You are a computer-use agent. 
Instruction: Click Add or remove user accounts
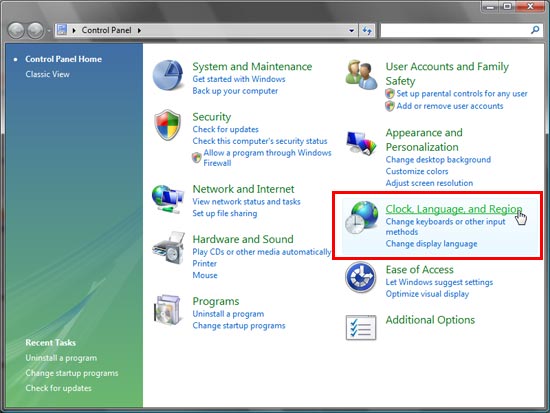[450, 106]
